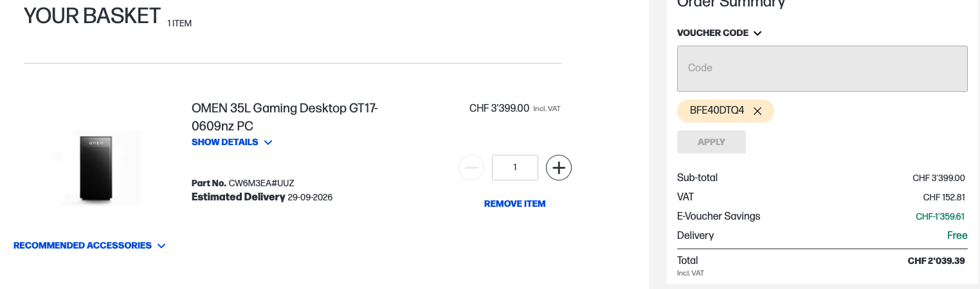Click the chevron next to VOUCHER CODE
The image size is (980, 289).
pos(758,33)
